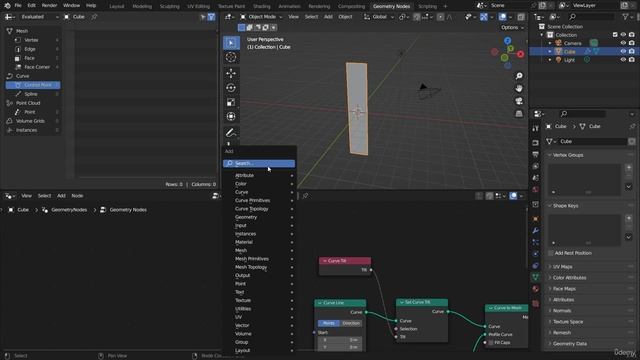Click the outliner search filter field
The width and height of the screenshot is (640, 360).
pyautogui.click(x=591, y=16)
